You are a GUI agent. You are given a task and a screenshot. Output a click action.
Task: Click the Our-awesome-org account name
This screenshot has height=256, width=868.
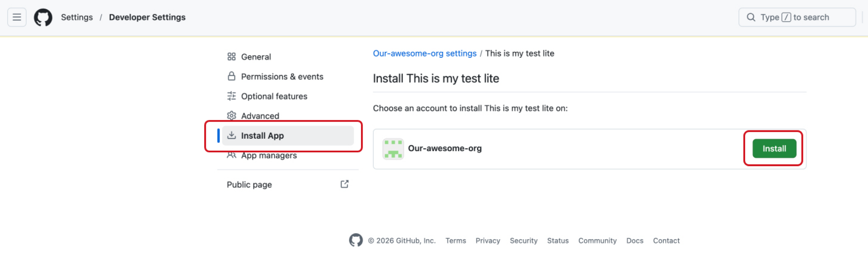pyautogui.click(x=445, y=148)
